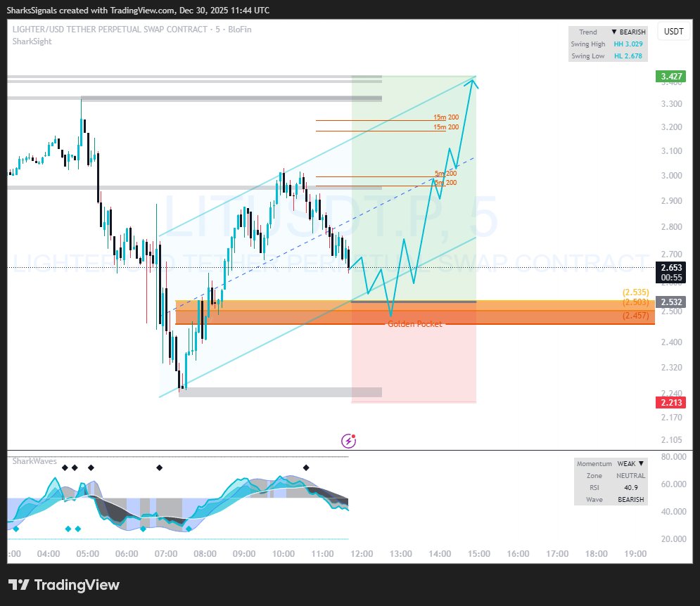
Task: Click the RSI 40.9 value
Action: pos(631,488)
